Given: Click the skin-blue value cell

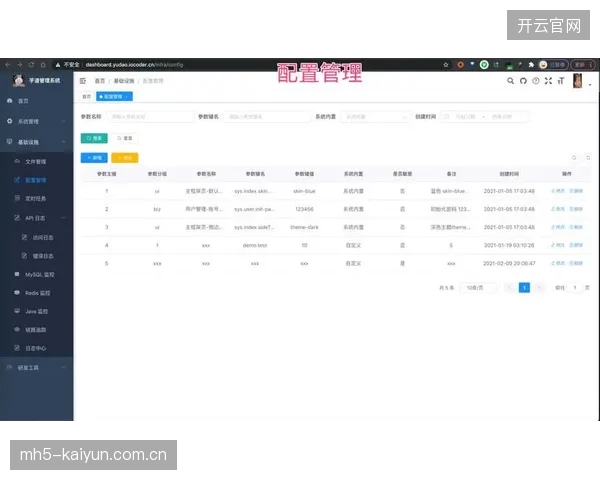Looking at the screenshot, I should pos(304,191).
